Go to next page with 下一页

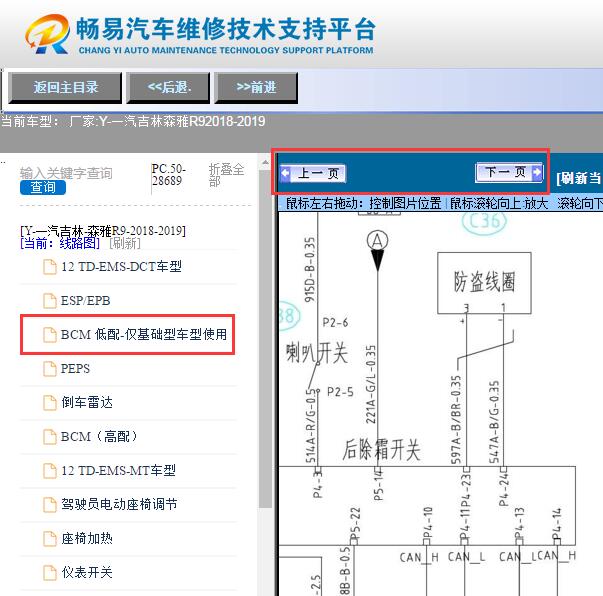[509, 172]
